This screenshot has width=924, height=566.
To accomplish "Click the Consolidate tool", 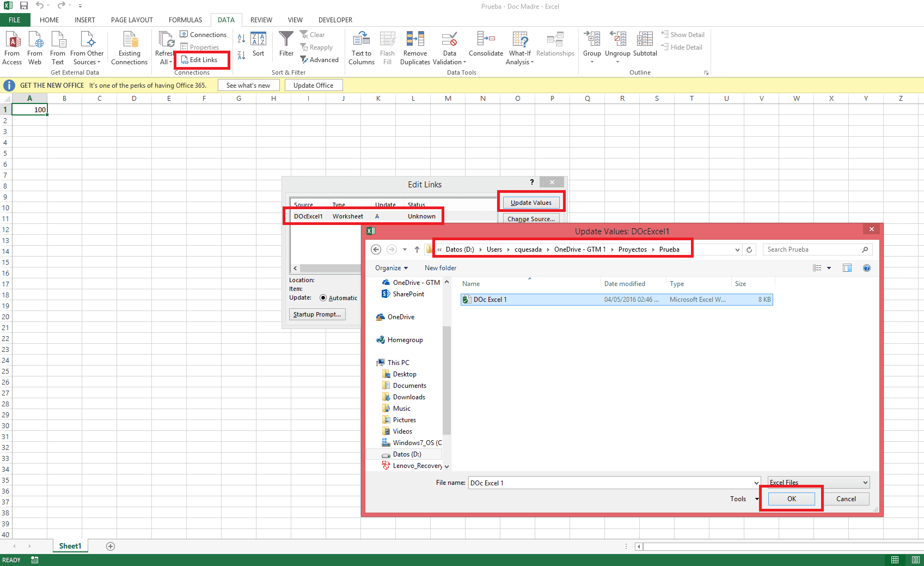I will point(486,45).
